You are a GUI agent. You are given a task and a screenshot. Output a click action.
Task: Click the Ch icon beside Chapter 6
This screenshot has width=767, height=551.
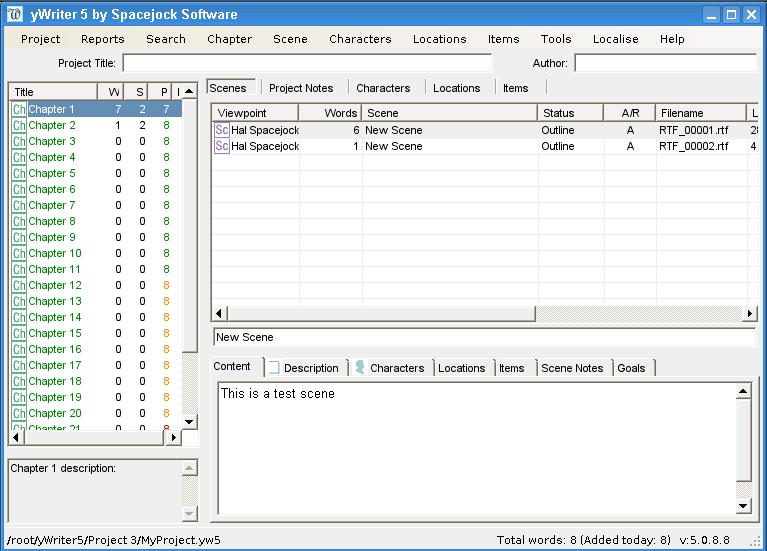tap(19, 189)
